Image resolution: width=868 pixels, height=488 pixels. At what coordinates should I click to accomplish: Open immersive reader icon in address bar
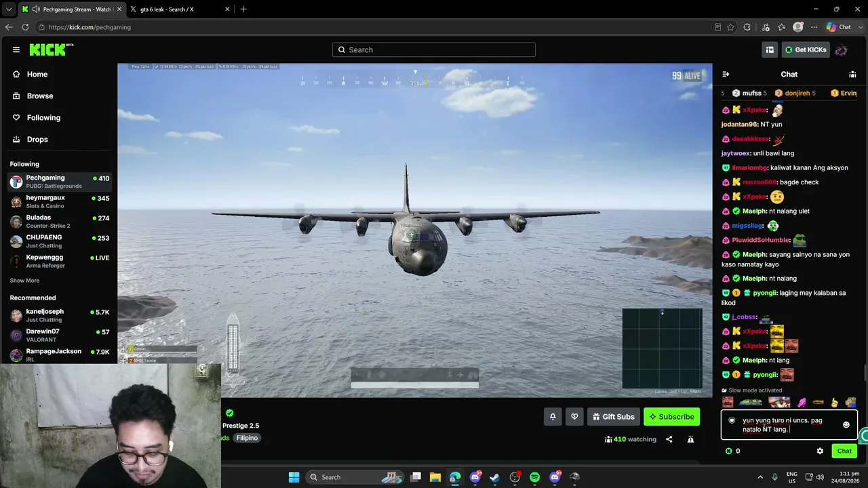tap(717, 27)
